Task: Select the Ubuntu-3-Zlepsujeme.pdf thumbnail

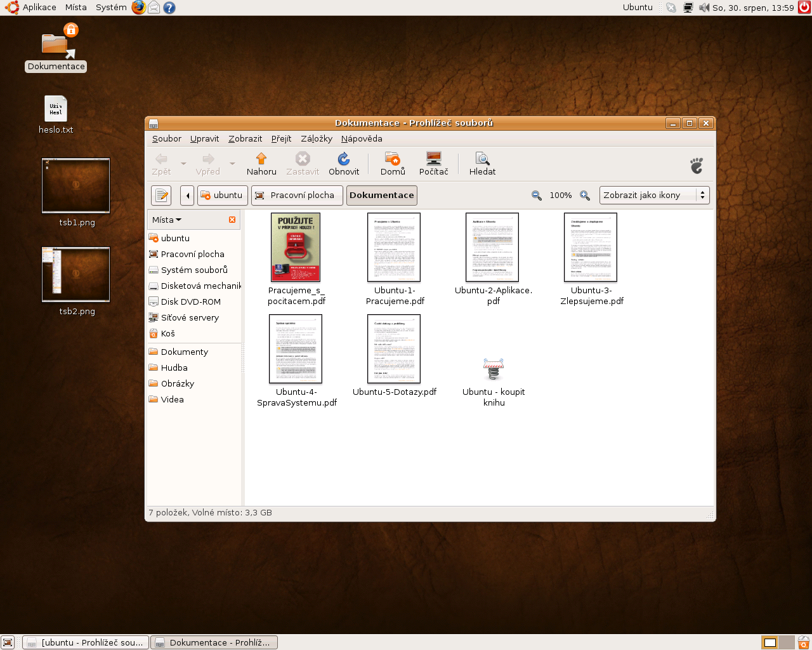Action: (x=591, y=247)
